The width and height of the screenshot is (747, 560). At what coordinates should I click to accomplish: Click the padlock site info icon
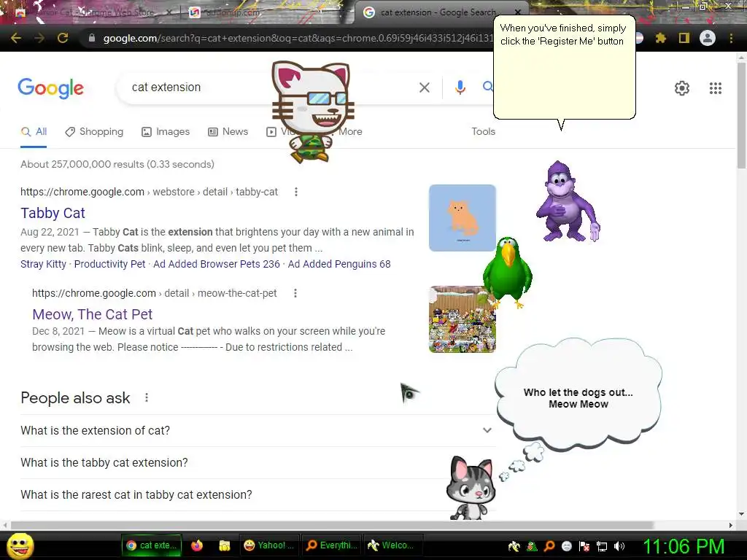tap(92, 38)
